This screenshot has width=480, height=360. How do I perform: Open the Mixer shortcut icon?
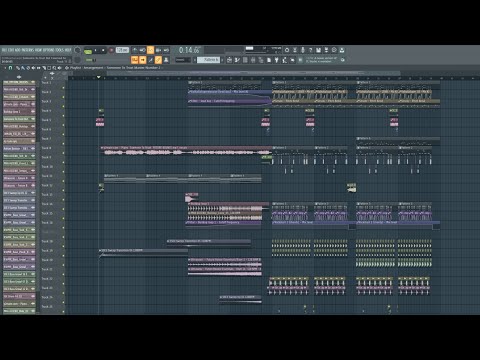coord(253,60)
